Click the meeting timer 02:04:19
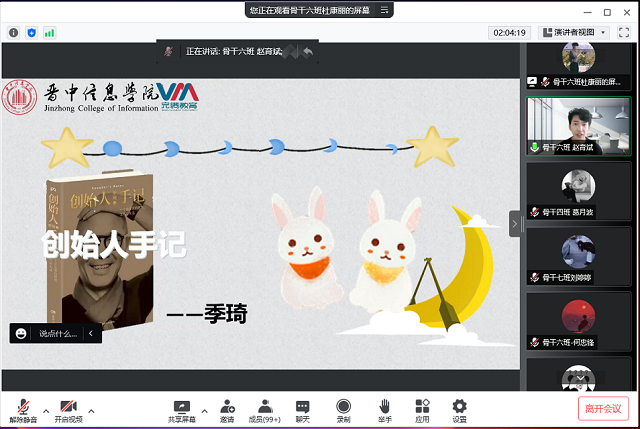This screenshot has width=640, height=429. coord(509,33)
